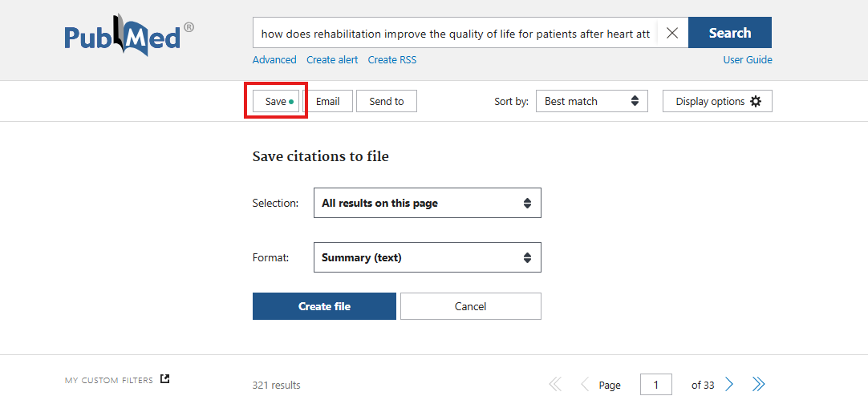
Task: Click the page number input field
Action: 655,385
